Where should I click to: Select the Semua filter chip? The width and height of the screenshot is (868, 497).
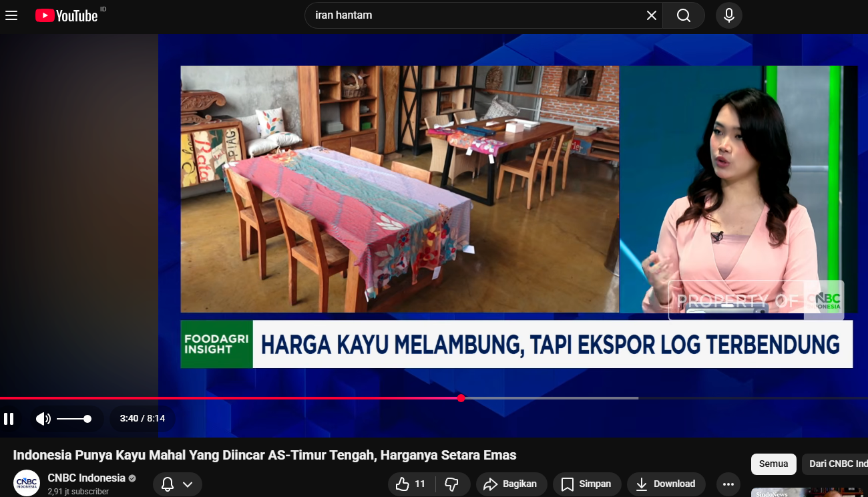pyautogui.click(x=774, y=464)
